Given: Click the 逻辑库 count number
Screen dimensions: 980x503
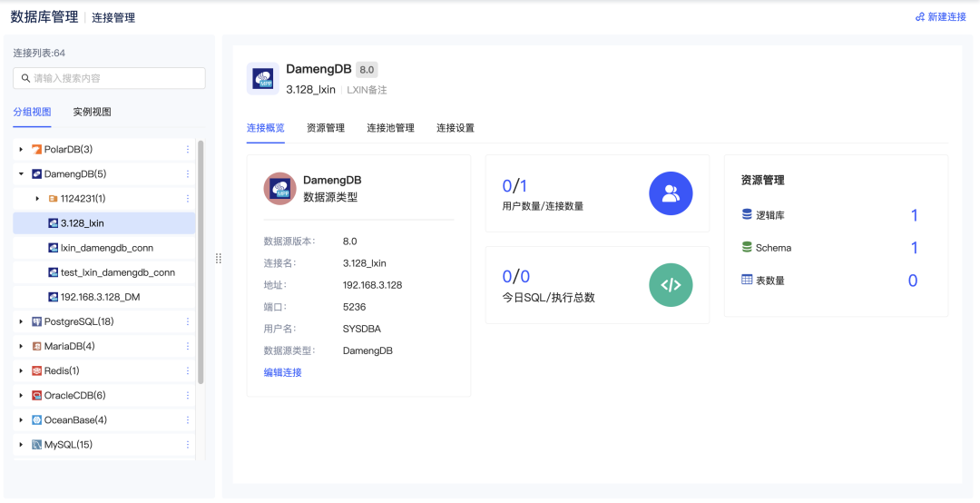Looking at the screenshot, I should point(914,215).
